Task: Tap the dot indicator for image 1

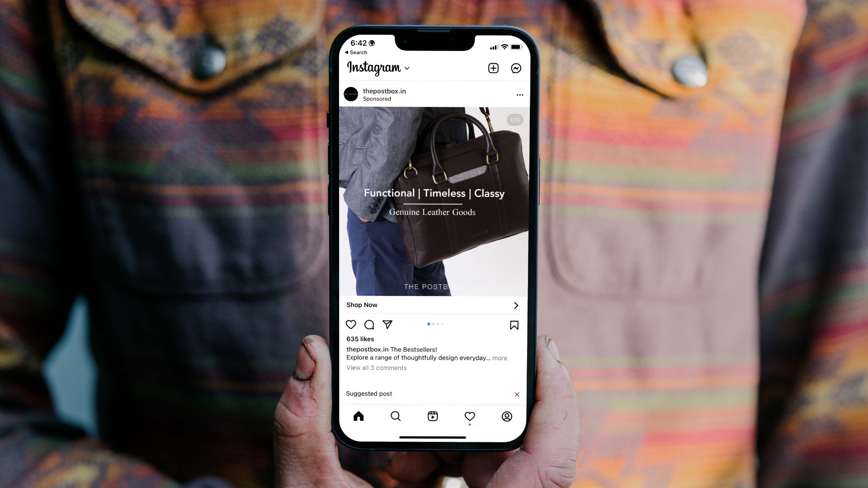Action: (429, 324)
